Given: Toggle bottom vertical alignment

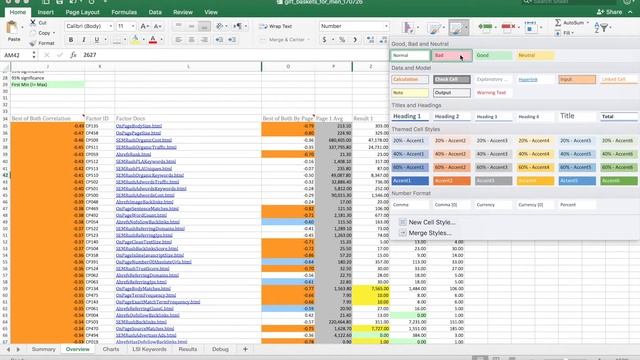Looking at the screenshot, I should pyautogui.click(x=204, y=26).
